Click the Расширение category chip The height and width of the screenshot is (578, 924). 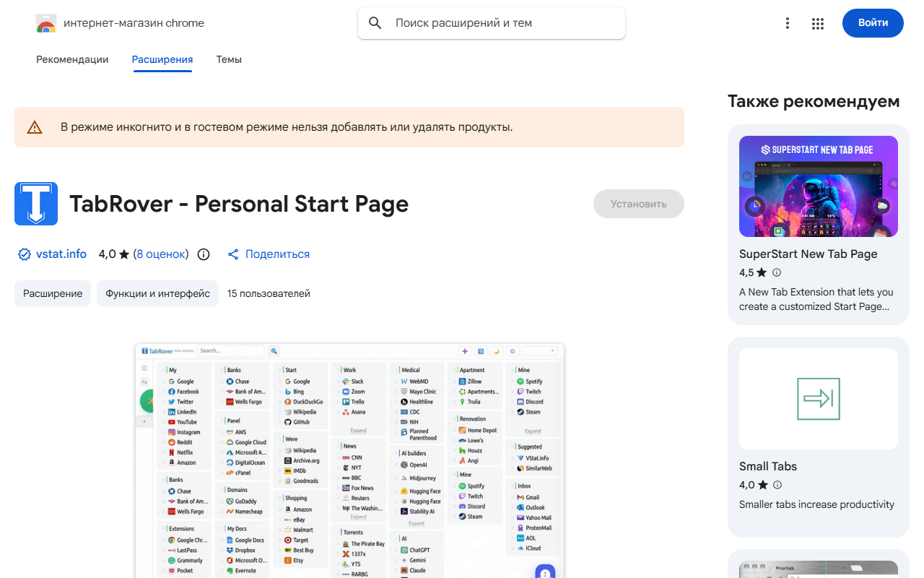point(53,293)
